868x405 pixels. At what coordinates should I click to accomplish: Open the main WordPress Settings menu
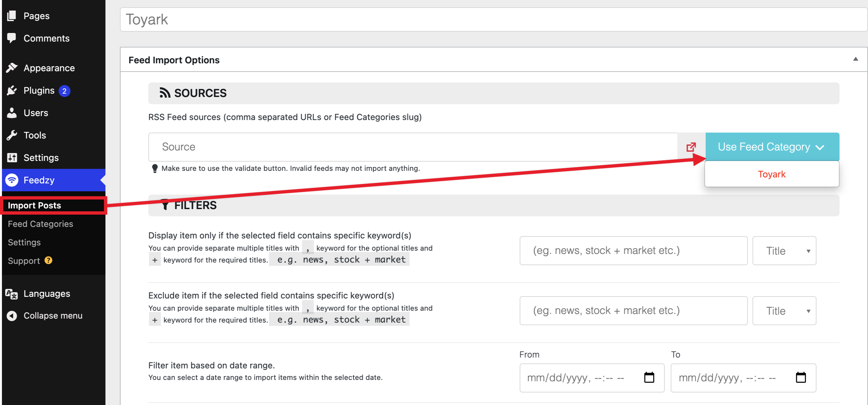(x=41, y=158)
